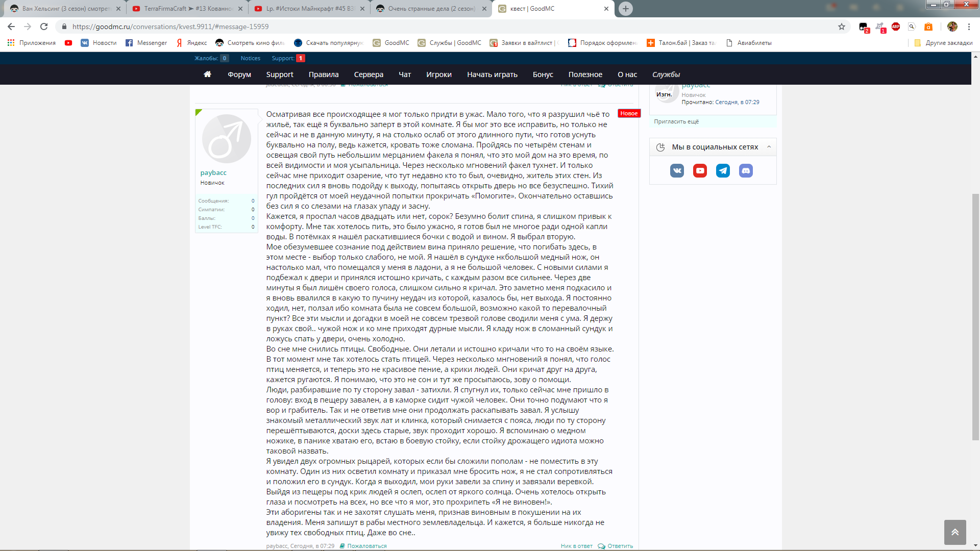Open the 'Правила' navigation menu item
Screen dimensions: 980x551
coord(323,74)
